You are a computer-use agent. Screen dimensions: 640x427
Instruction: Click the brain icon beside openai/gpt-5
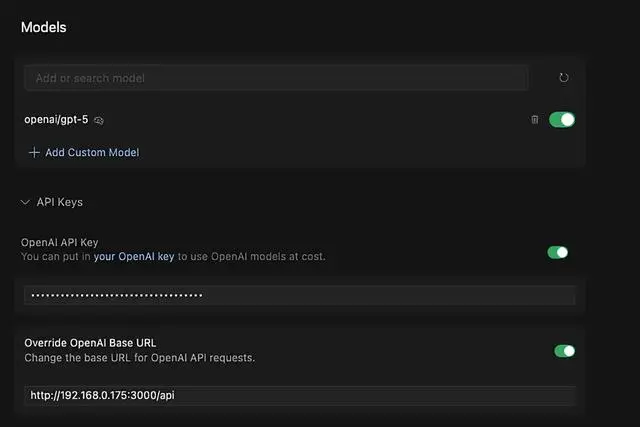[99, 120]
